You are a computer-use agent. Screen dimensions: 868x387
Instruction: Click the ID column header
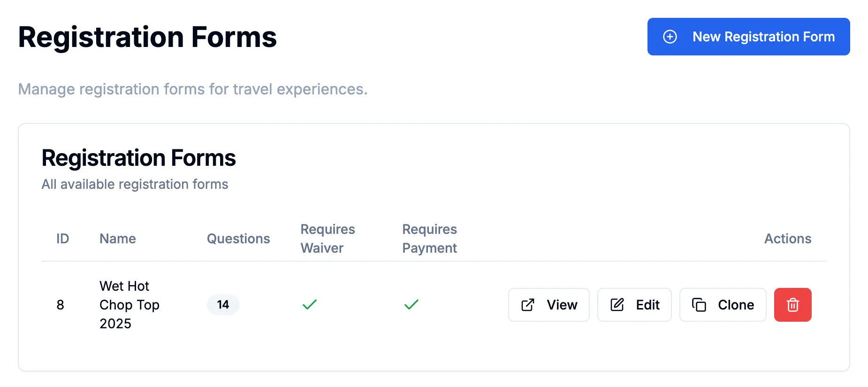click(63, 239)
